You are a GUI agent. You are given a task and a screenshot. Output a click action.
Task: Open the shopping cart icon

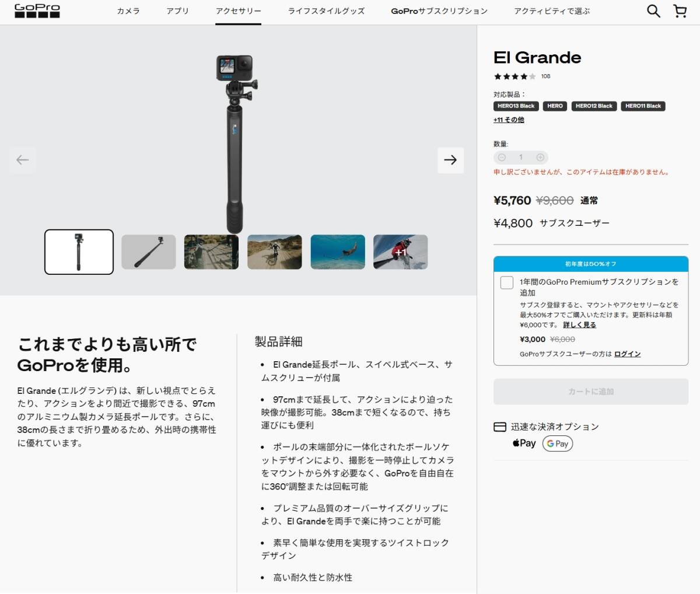pyautogui.click(x=680, y=11)
